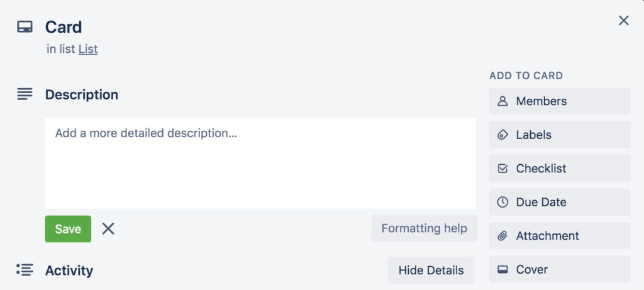Add a Checklist to the card
The image size is (644, 290).
point(559,169)
